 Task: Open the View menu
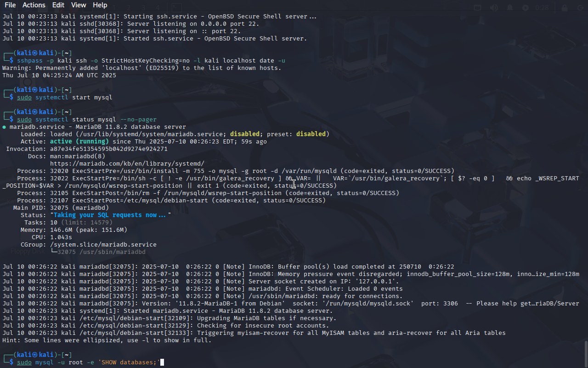pos(79,5)
